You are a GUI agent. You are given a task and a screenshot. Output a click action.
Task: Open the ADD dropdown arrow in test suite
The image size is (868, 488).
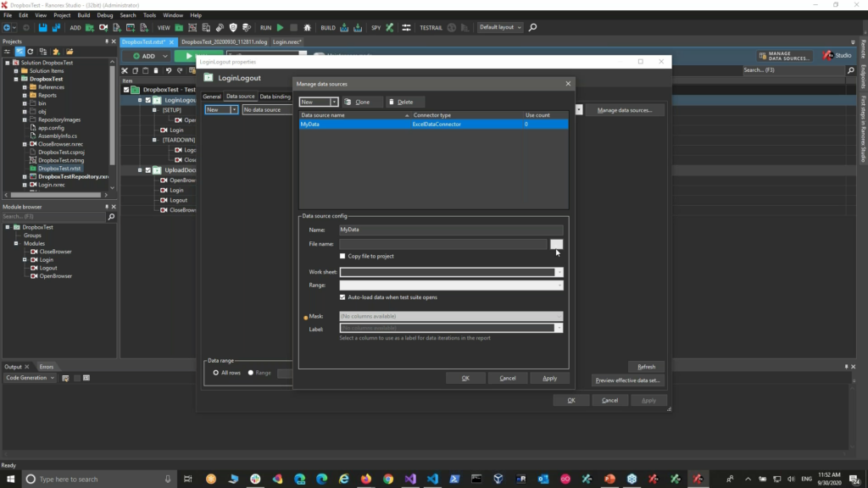click(165, 56)
